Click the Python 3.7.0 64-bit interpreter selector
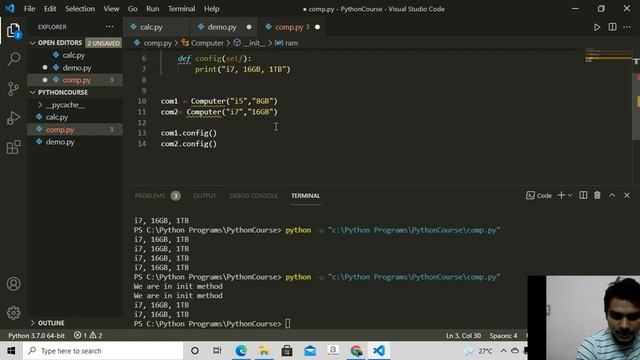The image size is (640, 360). coord(36,335)
